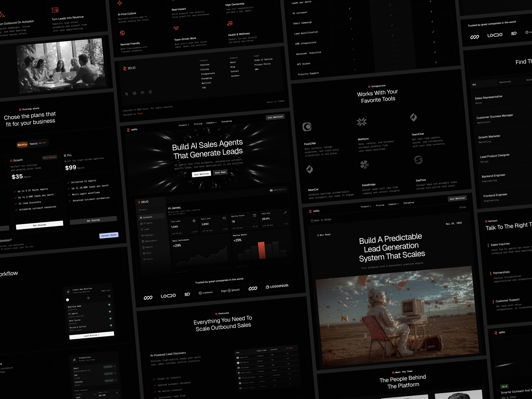Open the MeetCal integration icon
The height and width of the screenshot is (399, 532).
coord(310,169)
